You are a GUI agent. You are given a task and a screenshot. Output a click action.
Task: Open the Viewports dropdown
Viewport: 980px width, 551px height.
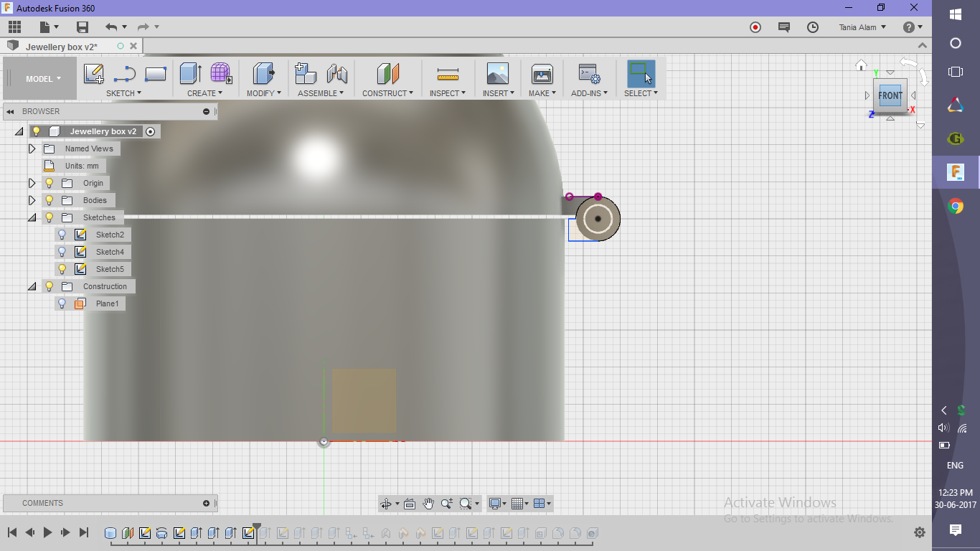coord(542,504)
